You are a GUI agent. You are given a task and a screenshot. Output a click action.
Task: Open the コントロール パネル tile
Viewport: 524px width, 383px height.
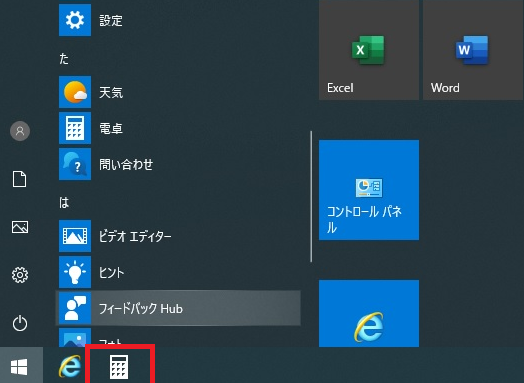point(369,190)
